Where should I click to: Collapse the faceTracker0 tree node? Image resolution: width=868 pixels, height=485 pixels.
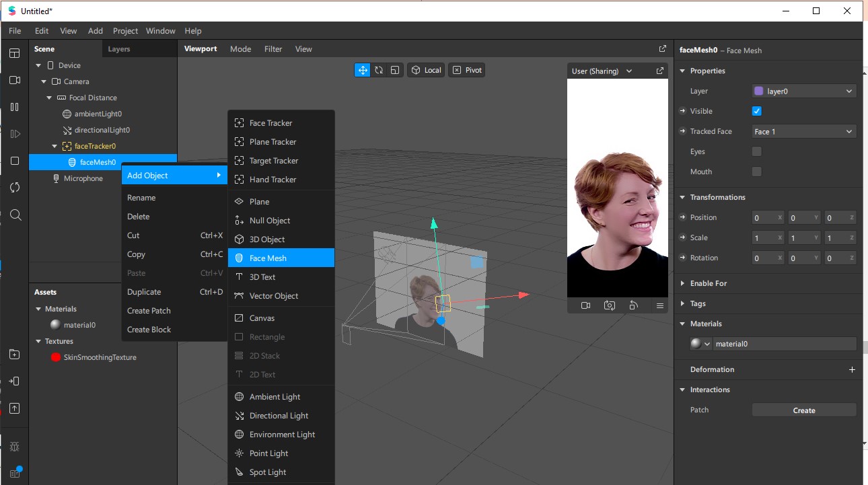(x=55, y=146)
